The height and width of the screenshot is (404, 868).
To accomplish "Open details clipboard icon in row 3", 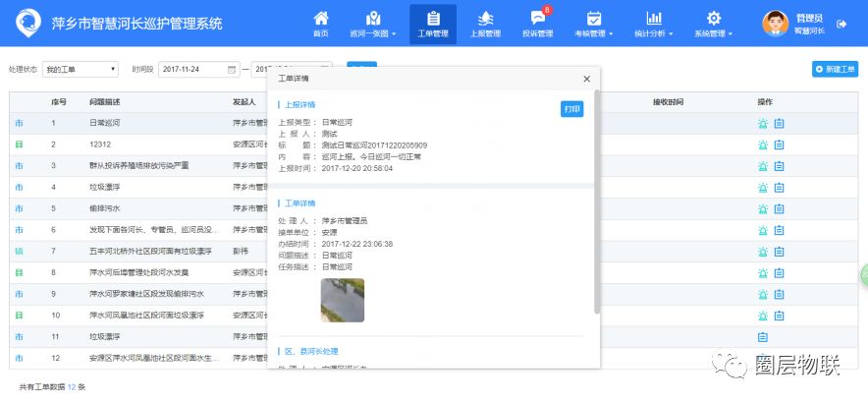I will coord(779,166).
